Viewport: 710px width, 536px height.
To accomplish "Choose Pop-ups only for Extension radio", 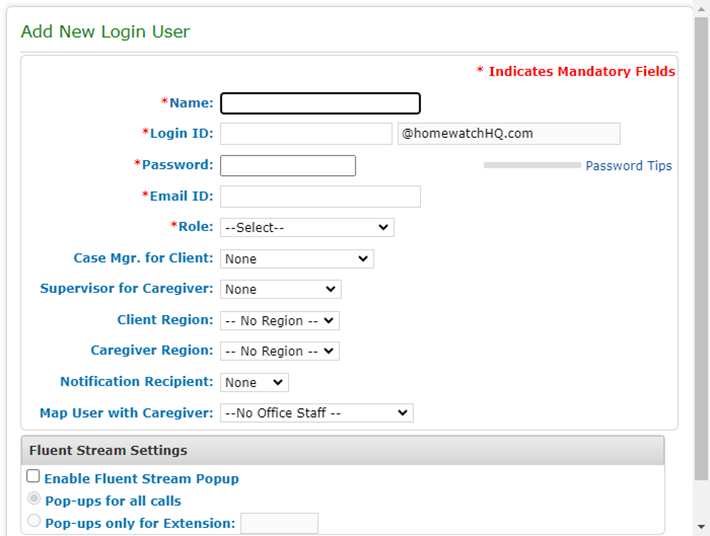I will [x=35, y=521].
